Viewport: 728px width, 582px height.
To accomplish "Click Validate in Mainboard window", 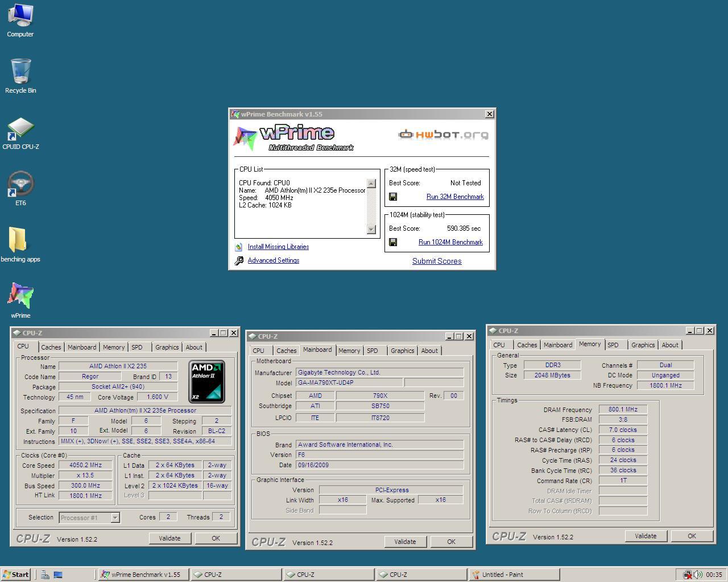I will click(x=405, y=542).
